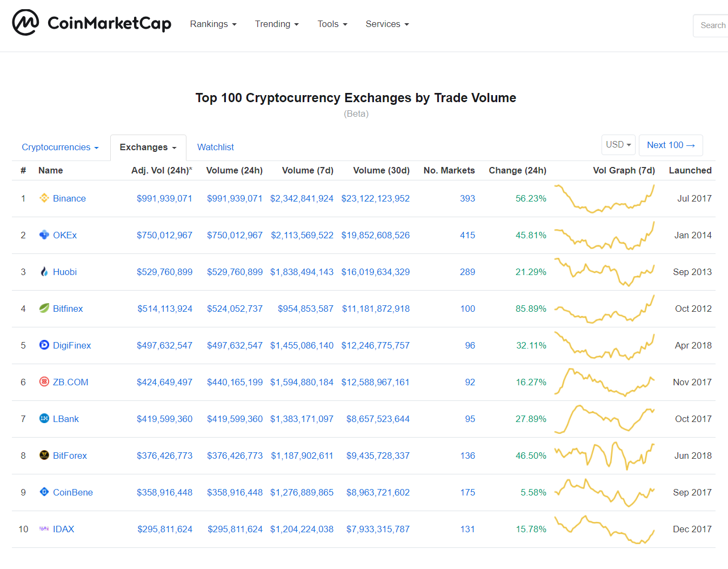
Task: Click Binance adjusted volume $991,939,071
Action: point(164,198)
